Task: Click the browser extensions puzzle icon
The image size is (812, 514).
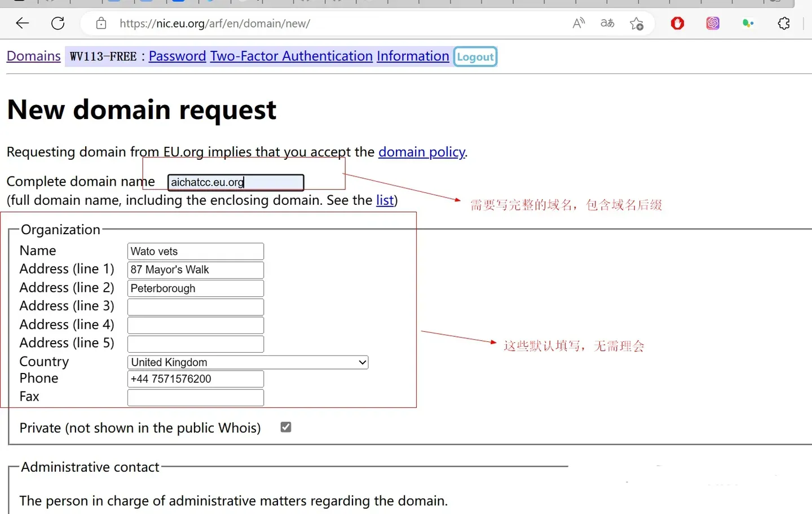Action: pyautogui.click(x=784, y=23)
